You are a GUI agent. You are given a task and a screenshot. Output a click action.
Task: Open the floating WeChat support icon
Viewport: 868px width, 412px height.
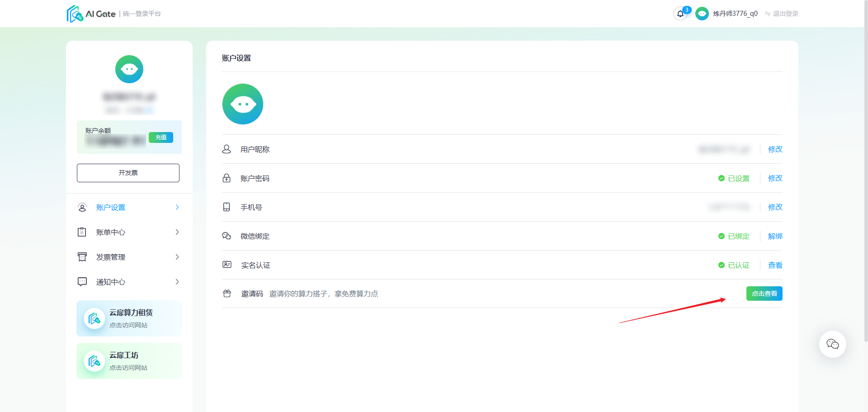coord(832,344)
